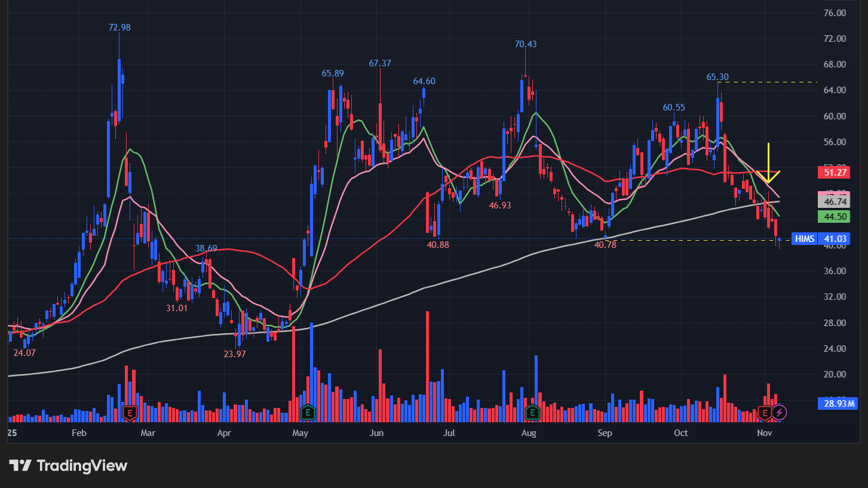The image size is (868, 488).
Task: Click the August green earnings marker
Action: (532, 412)
